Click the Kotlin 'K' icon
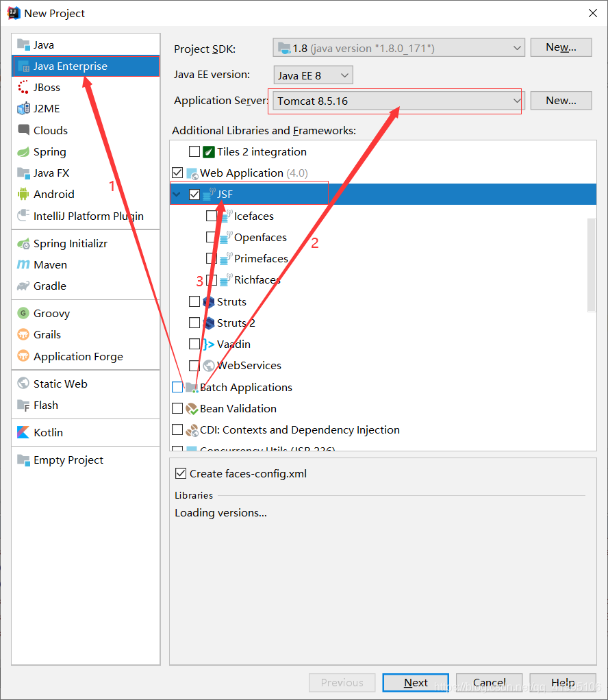608x700 pixels. [23, 432]
